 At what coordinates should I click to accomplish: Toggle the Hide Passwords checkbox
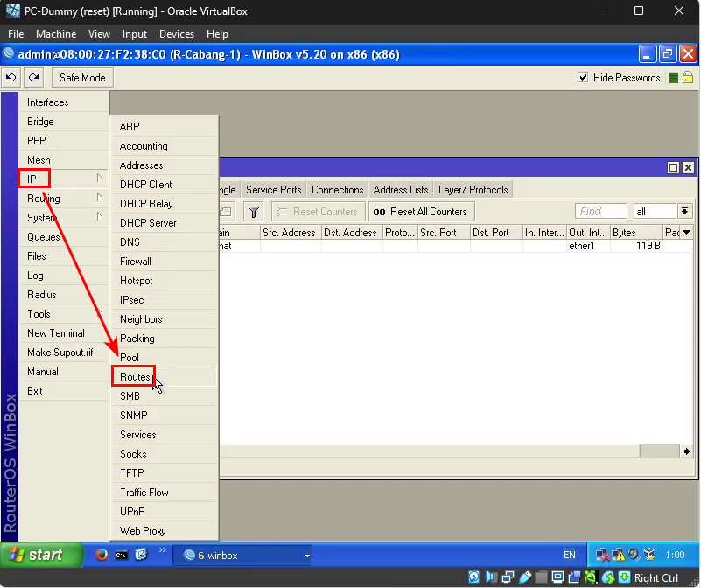[x=583, y=77]
